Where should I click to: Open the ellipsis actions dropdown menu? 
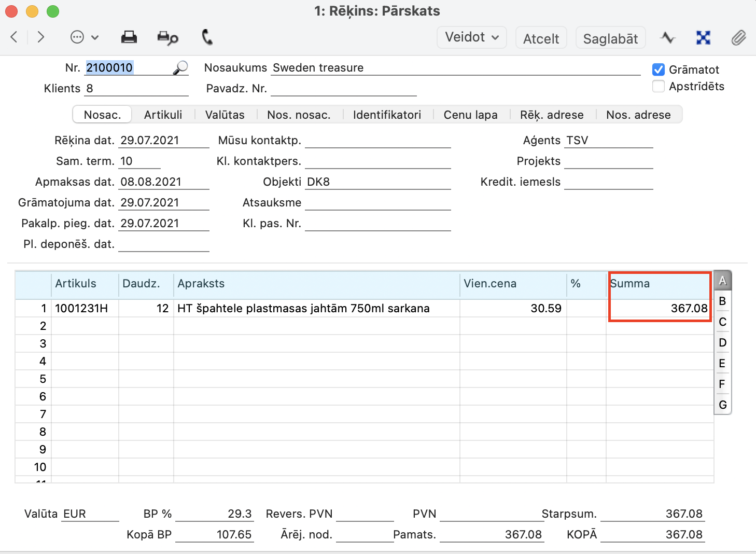click(x=84, y=37)
